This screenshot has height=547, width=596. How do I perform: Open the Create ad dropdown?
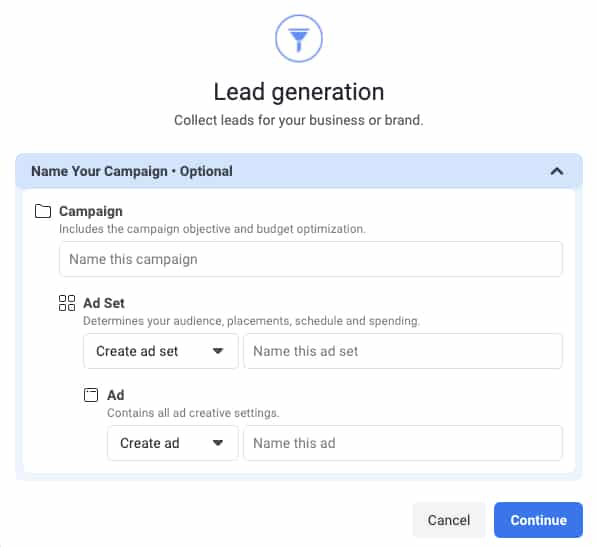(x=173, y=443)
